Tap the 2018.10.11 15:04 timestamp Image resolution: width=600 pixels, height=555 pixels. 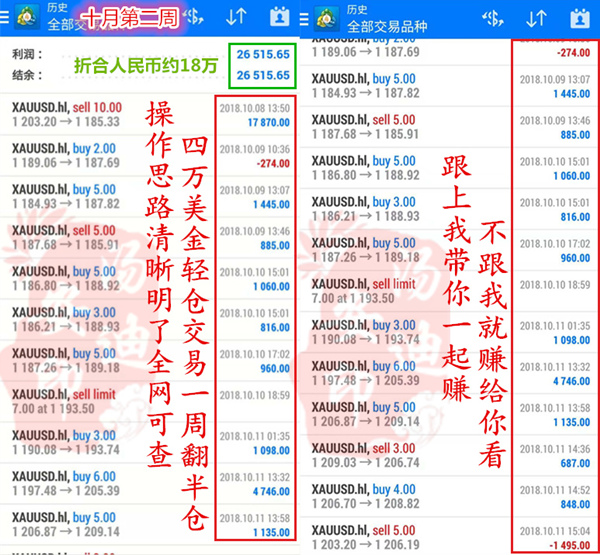555,531
